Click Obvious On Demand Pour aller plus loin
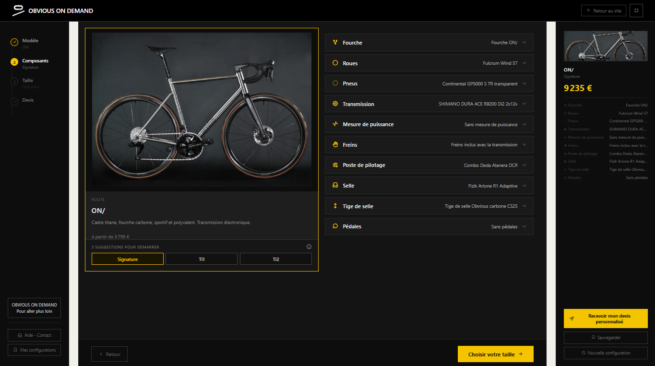 tap(34, 308)
